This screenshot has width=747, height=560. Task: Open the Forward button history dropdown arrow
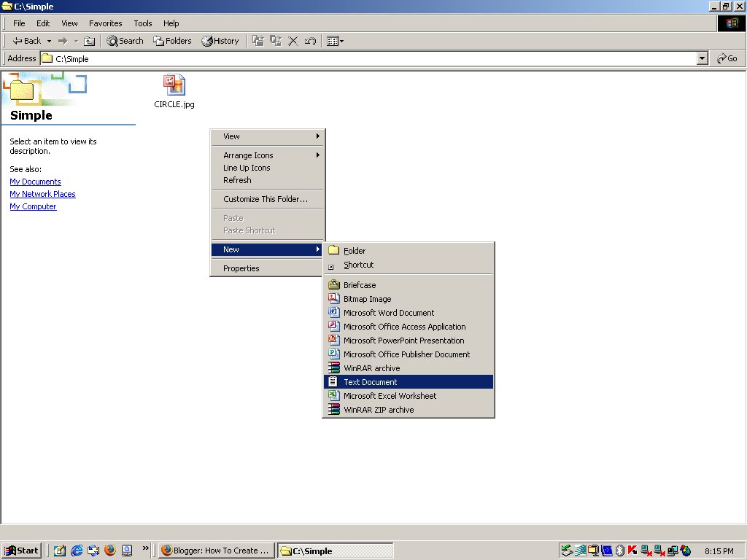76,41
